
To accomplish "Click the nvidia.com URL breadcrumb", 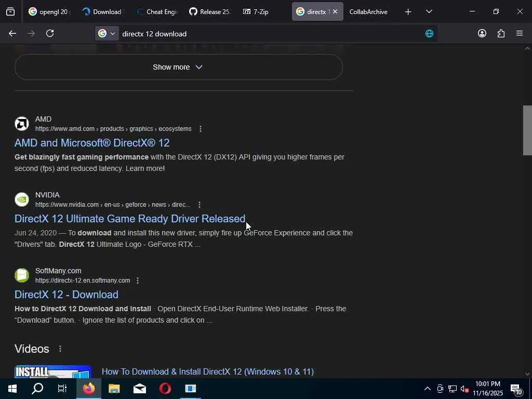I will 113,205.
